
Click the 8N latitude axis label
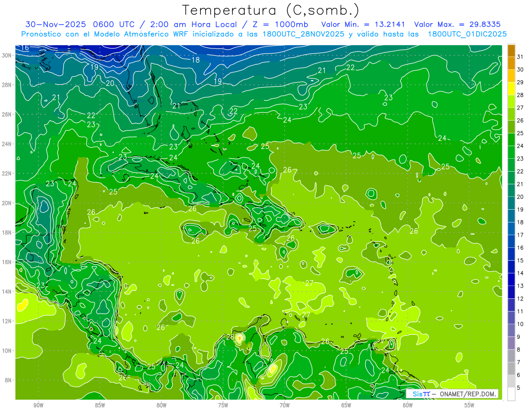pos(8,380)
